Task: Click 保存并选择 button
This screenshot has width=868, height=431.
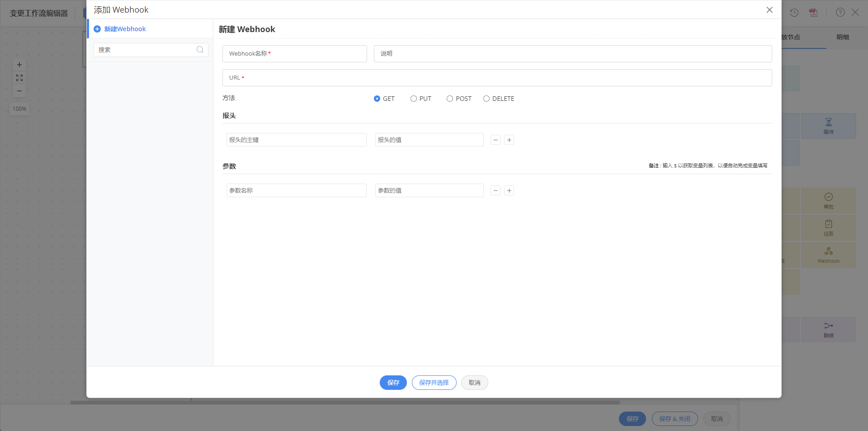Action: tap(434, 383)
